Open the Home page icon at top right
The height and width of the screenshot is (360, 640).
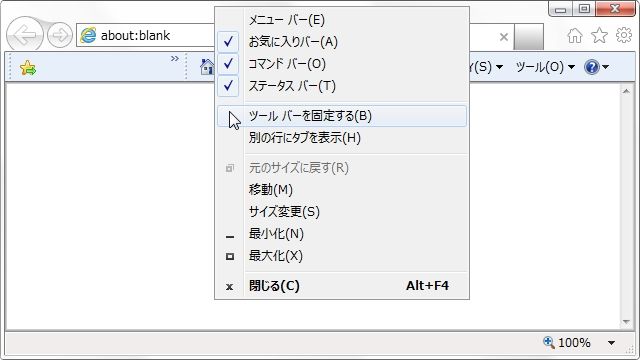coord(575,36)
